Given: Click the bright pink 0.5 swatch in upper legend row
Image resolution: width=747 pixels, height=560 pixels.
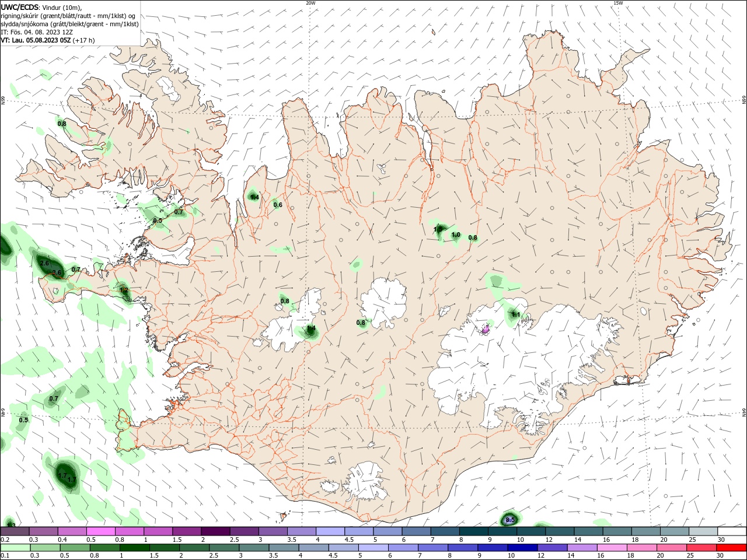Looking at the screenshot, I should [x=100, y=531].
